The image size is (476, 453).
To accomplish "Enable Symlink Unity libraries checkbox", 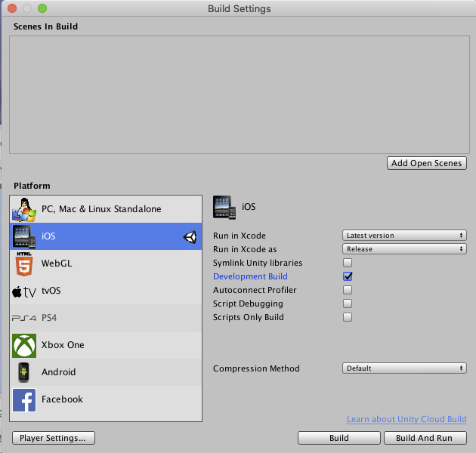I will click(348, 263).
